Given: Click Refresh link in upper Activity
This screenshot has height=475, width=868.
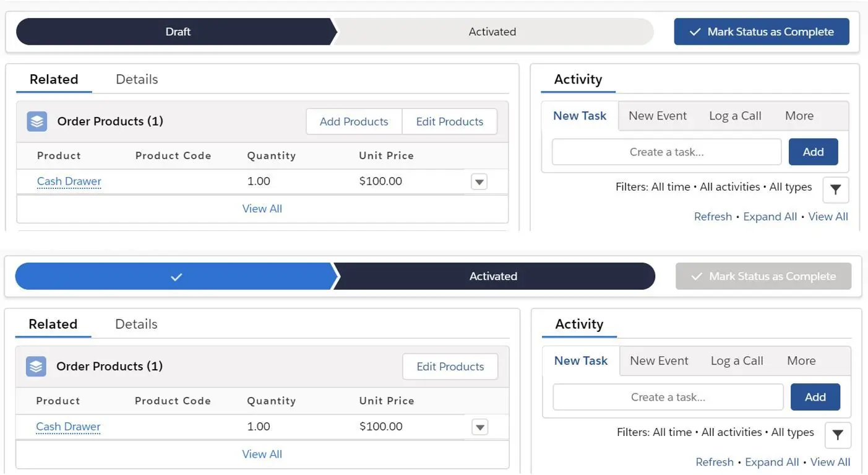Looking at the screenshot, I should click(713, 217).
